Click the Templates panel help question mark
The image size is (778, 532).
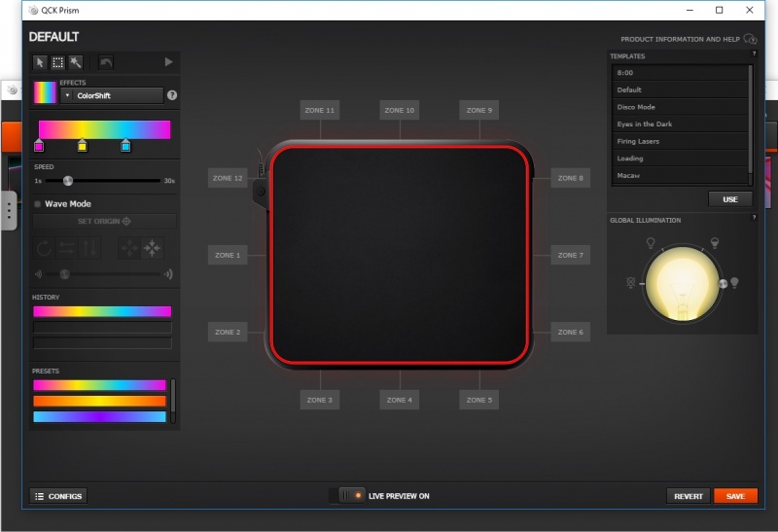pyautogui.click(x=755, y=53)
